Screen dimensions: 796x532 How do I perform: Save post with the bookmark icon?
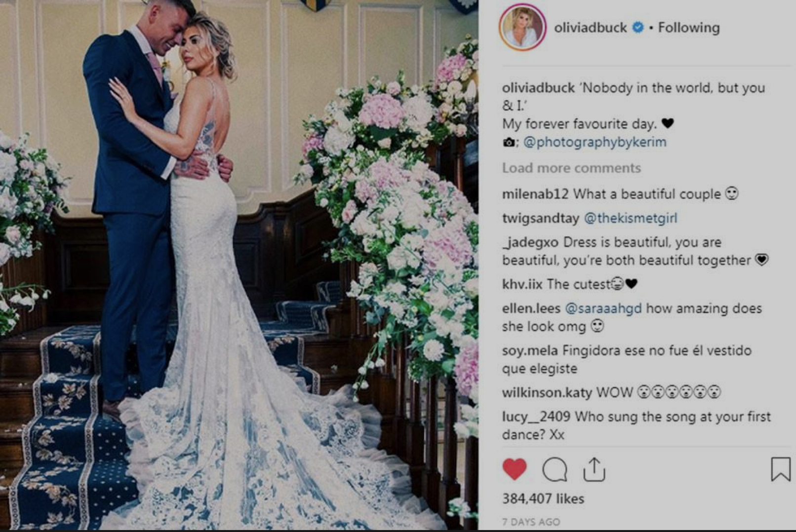click(781, 469)
